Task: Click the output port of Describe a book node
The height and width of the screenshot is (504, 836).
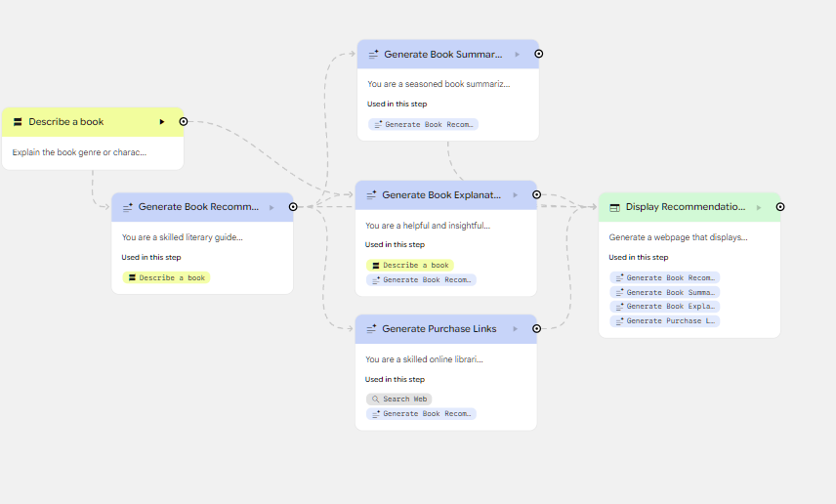Action: (184, 122)
